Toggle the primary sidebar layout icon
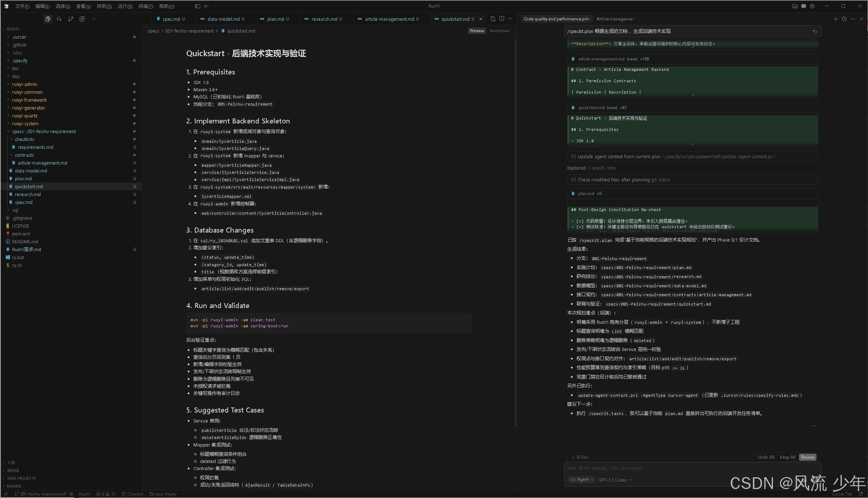 (198, 6)
